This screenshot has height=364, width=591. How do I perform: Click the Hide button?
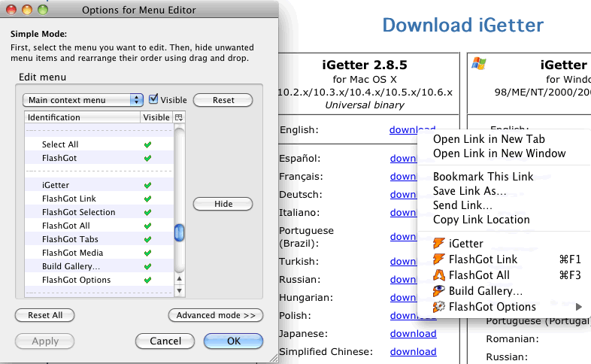223,204
